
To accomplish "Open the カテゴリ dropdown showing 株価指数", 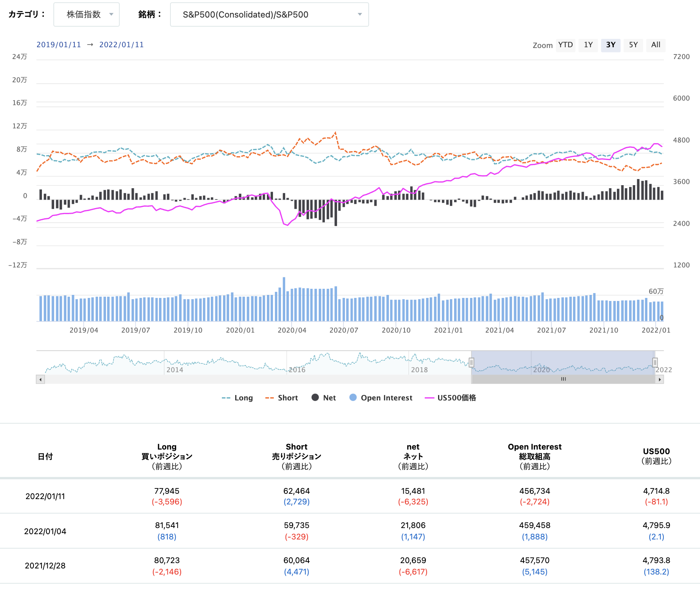I will [x=87, y=14].
